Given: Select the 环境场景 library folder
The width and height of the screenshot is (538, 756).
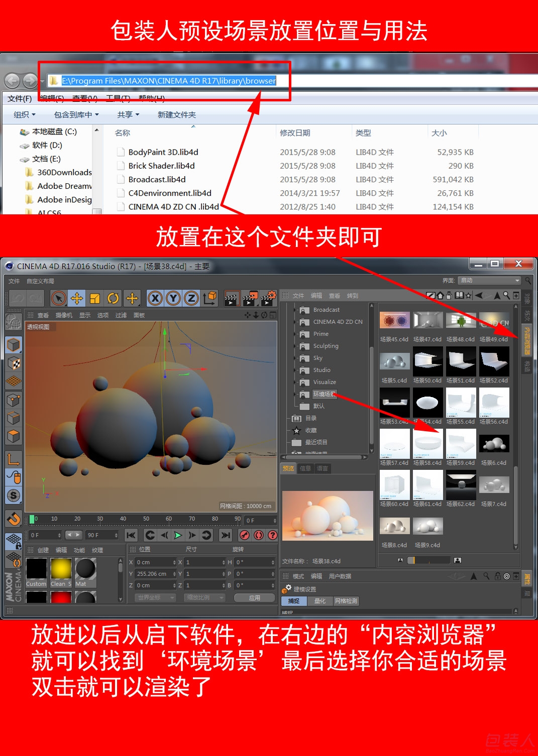Looking at the screenshot, I should (324, 394).
